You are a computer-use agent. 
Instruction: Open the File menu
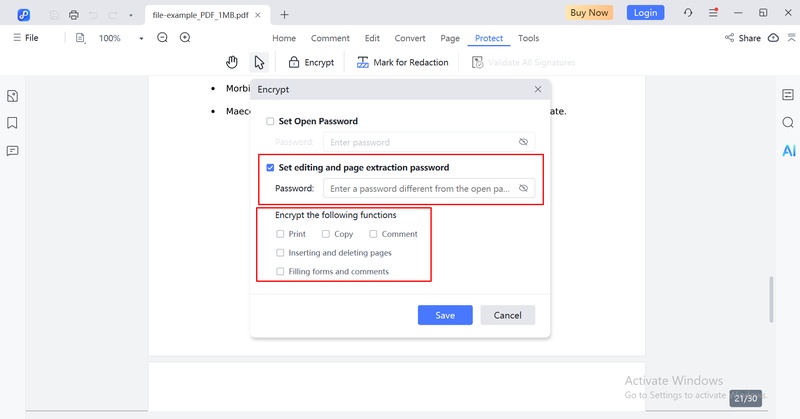26,38
